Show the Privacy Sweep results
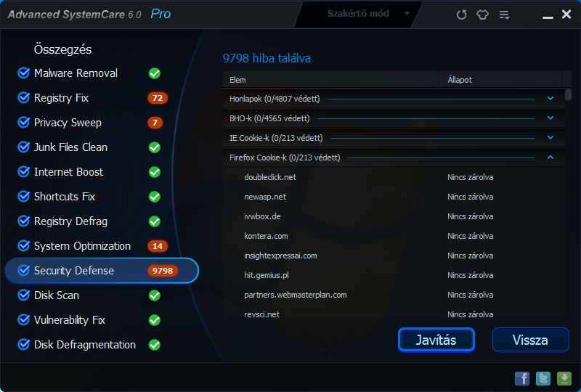This screenshot has width=581, height=392. (68, 123)
